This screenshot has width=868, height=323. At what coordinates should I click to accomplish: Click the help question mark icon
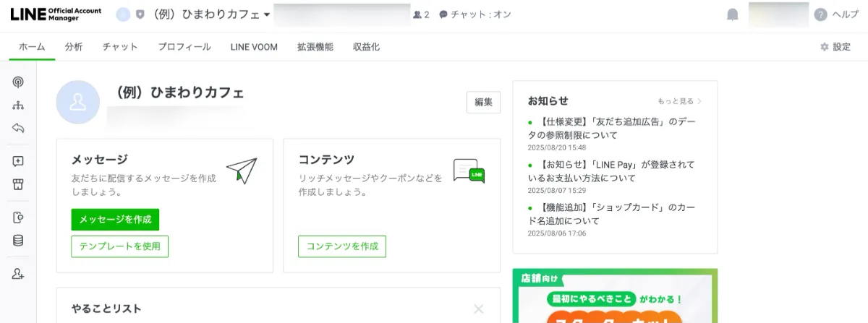coord(820,14)
